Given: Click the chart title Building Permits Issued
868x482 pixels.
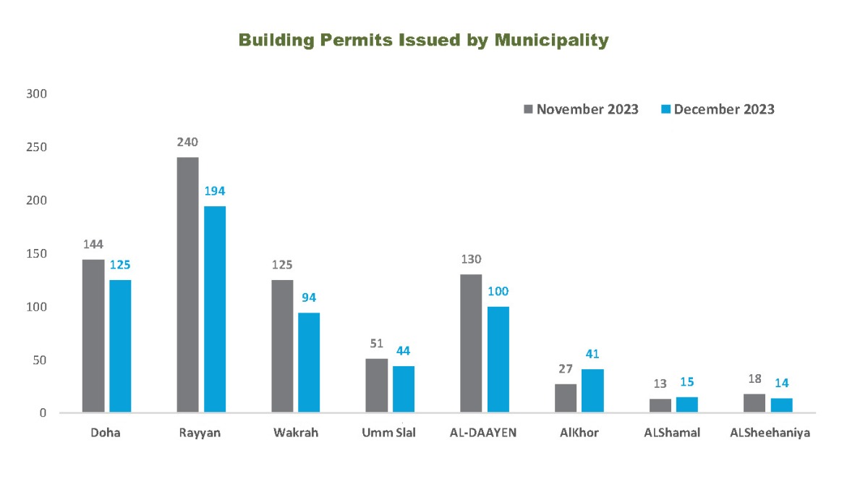Looking at the screenshot, I should coord(424,40).
